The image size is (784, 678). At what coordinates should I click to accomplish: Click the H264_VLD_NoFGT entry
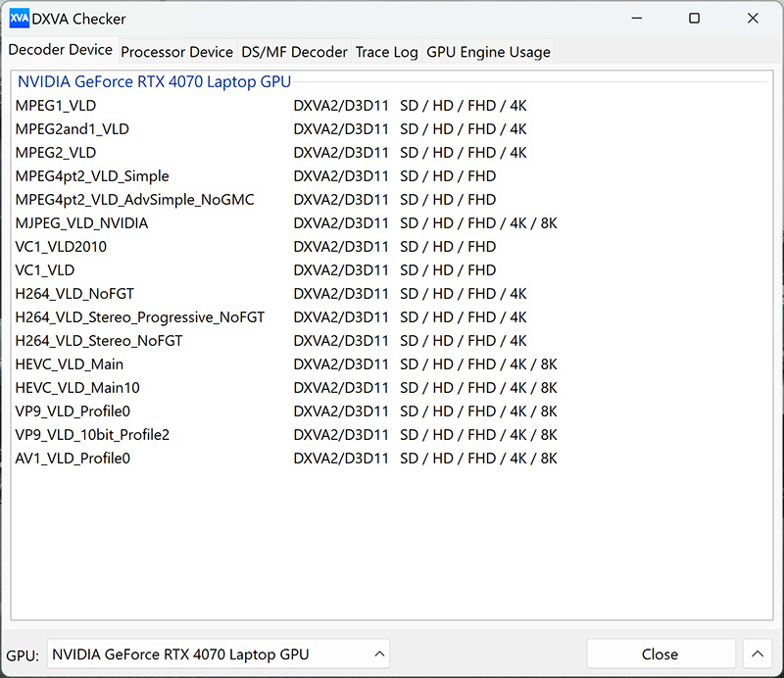tap(73, 294)
